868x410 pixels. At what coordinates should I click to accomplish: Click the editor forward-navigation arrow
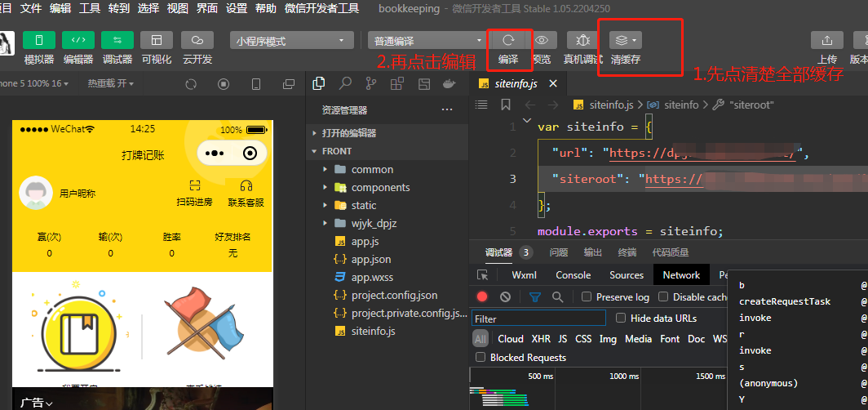[552, 105]
